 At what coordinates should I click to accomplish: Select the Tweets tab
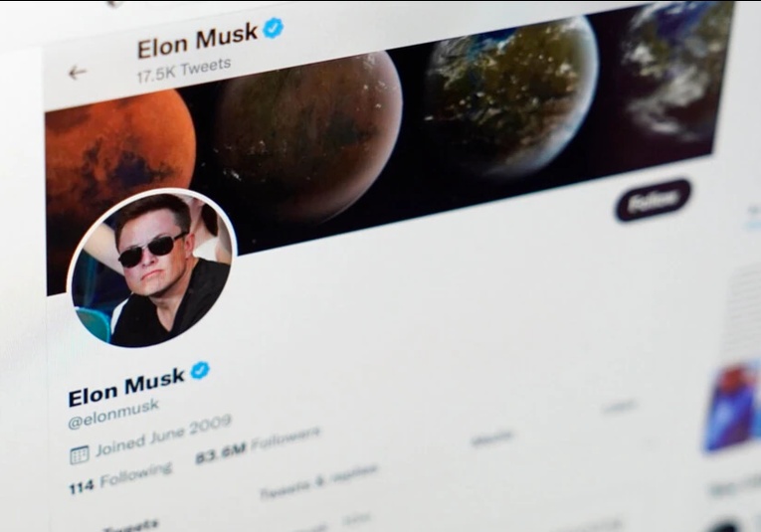pos(130,526)
